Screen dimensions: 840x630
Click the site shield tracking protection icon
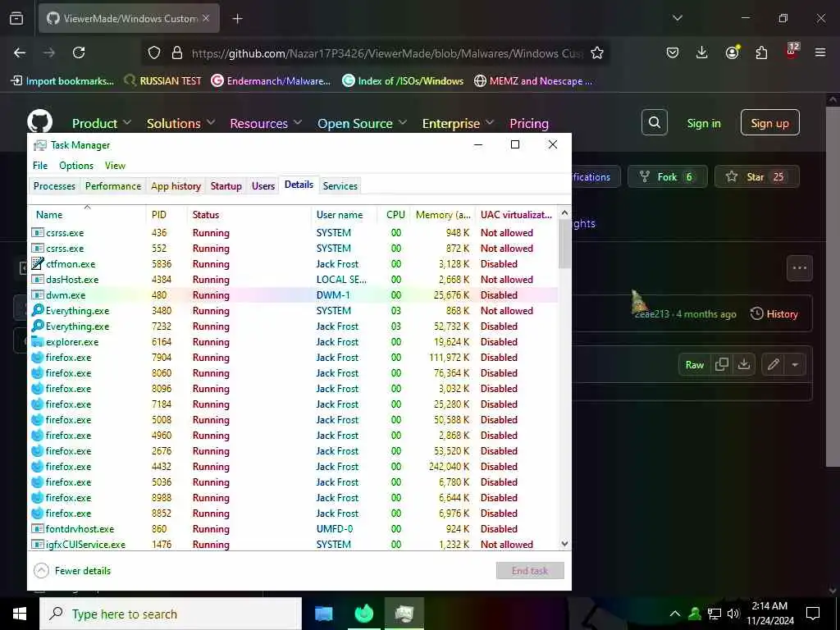154,52
